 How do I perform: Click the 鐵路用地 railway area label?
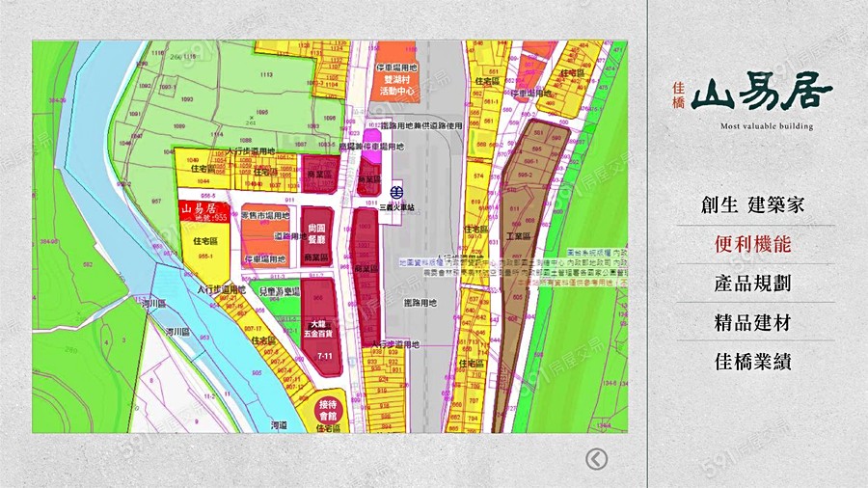(x=419, y=302)
